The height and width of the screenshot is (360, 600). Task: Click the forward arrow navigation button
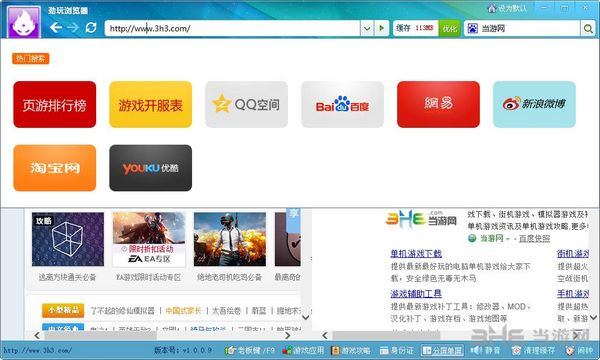pyautogui.click(x=73, y=28)
